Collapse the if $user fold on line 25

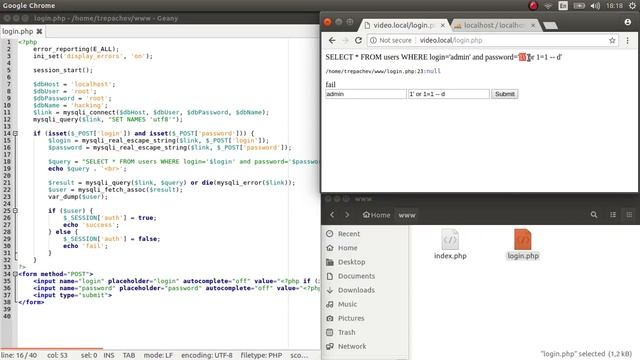(15, 211)
